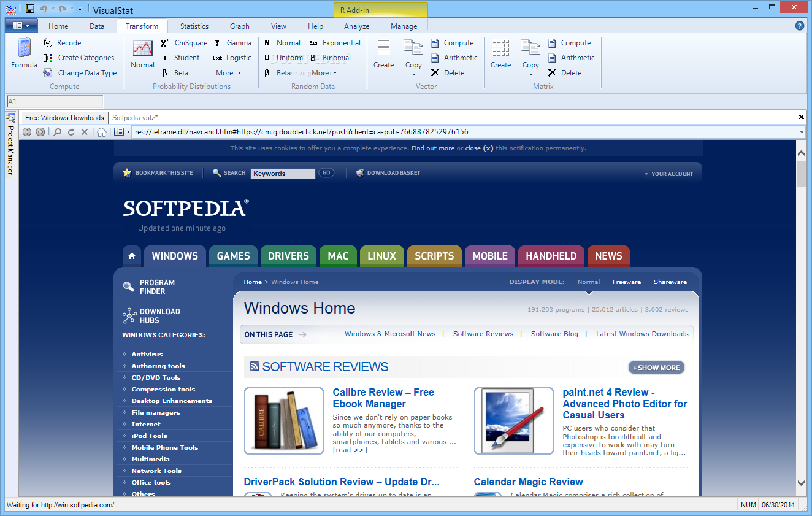This screenshot has width=812, height=516.
Task: Click the paint.net review thumbnail
Action: (x=514, y=421)
